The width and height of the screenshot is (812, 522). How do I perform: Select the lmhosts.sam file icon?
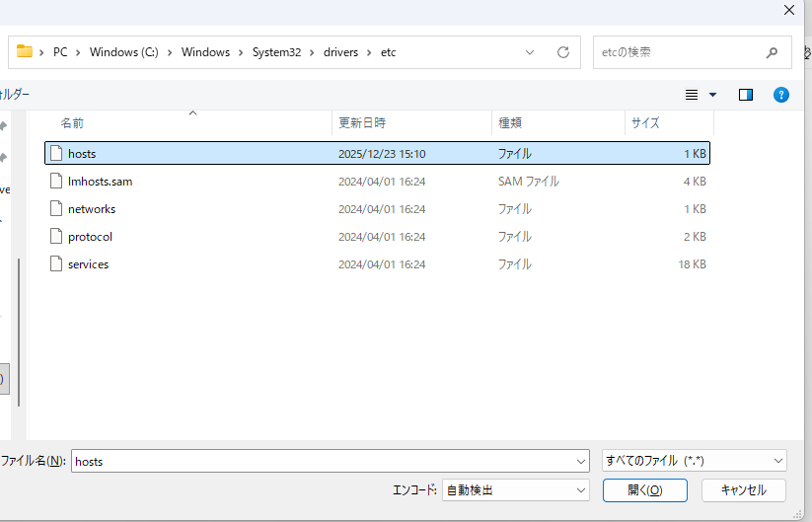[56, 182]
